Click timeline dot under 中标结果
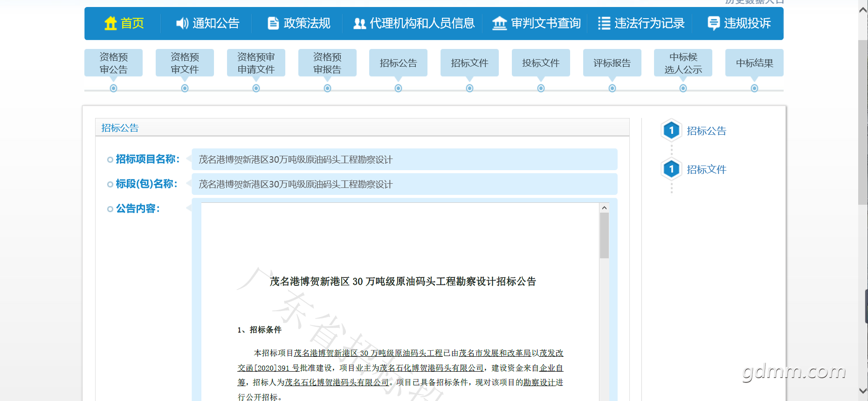This screenshot has height=401, width=868. point(754,88)
